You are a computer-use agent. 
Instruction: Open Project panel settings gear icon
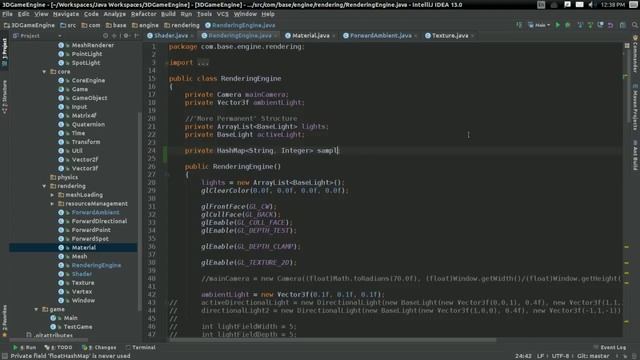[x=126, y=36]
